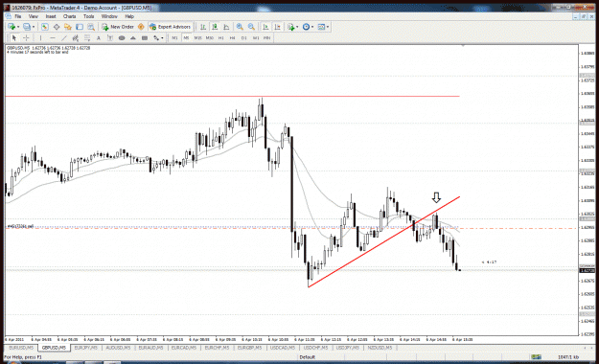Switch to H4 timeframe
Image resolution: width=599 pixels, height=364 pixels.
[x=232, y=37]
